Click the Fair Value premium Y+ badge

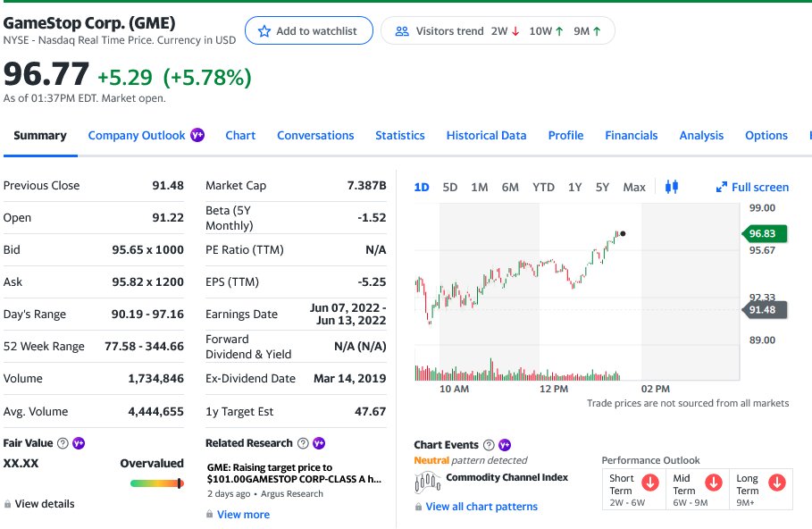tap(79, 443)
